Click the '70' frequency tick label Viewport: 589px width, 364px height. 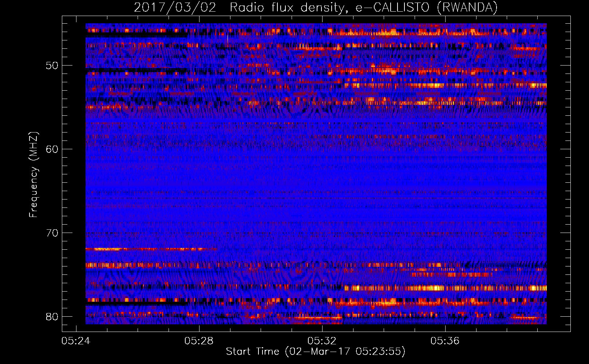52,233
